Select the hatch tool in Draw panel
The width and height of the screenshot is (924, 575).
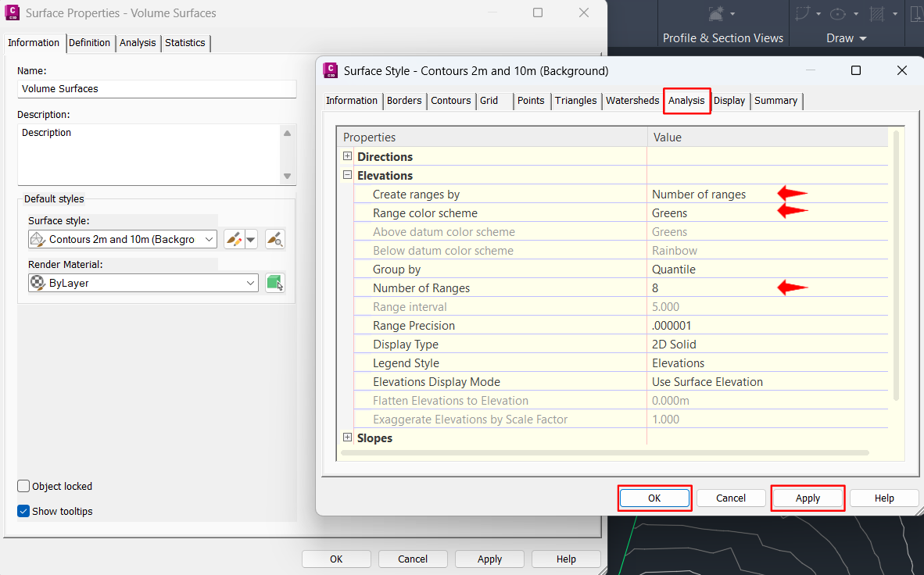(x=876, y=14)
